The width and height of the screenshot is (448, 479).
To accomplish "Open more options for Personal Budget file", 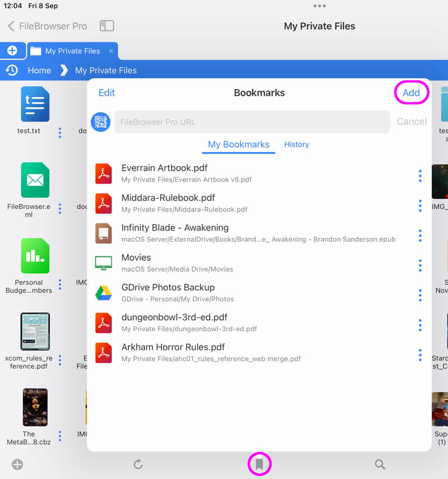I will coord(60,284).
